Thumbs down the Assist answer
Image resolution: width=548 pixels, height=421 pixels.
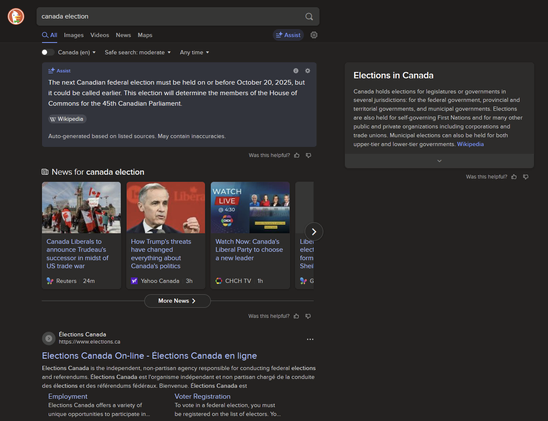pyautogui.click(x=308, y=155)
